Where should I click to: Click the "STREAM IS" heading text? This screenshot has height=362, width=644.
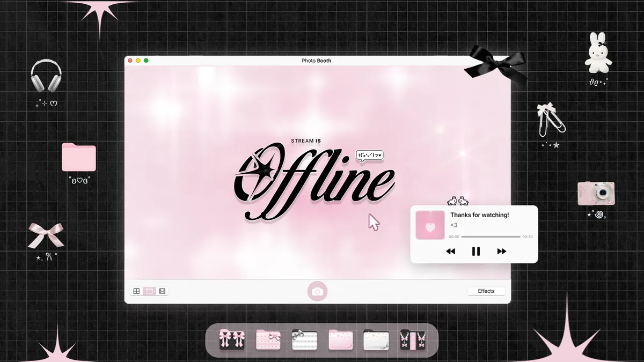(x=306, y=141)
